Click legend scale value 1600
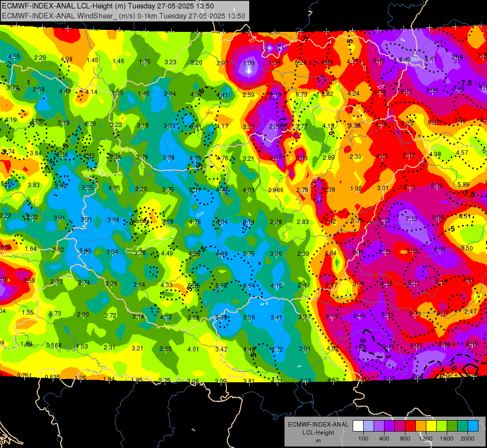The width and height of the screenshot is (487, 448). pos(447,439)
